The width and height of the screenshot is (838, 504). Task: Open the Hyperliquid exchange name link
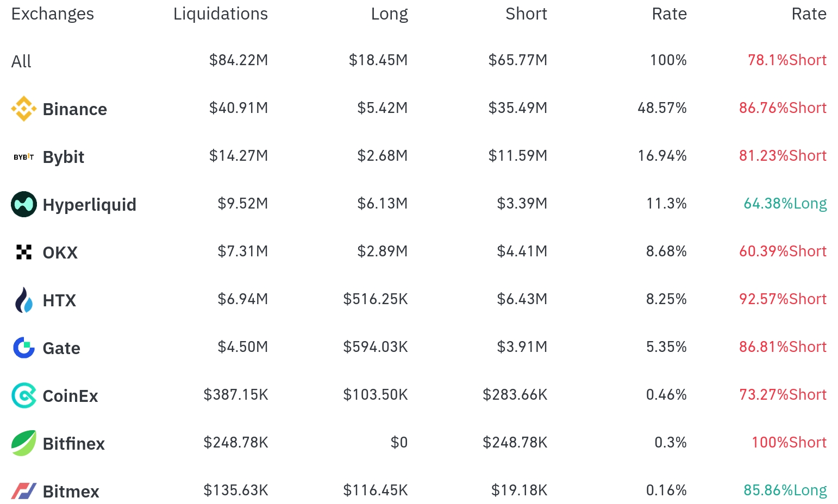click(89, 205)
